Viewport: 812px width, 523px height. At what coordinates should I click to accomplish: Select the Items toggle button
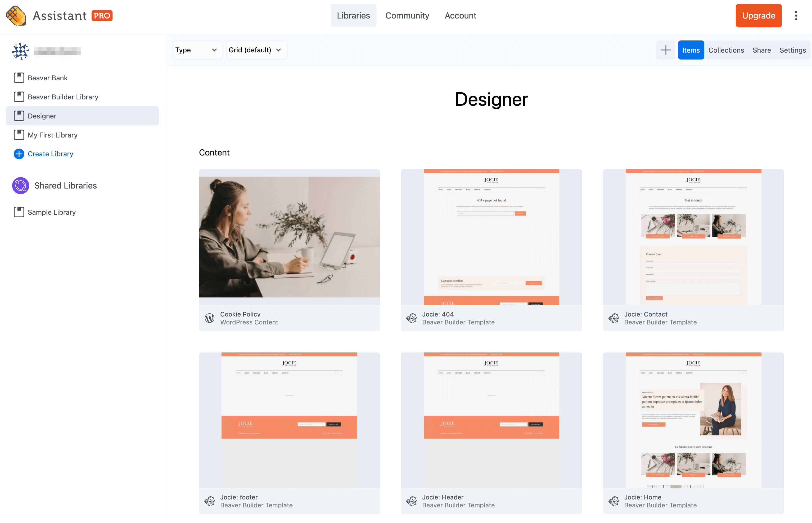click(x=691, y=50)
